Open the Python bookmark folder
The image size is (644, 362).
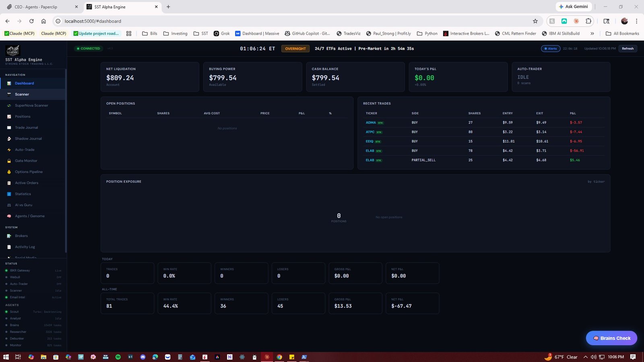click(427, 33)
